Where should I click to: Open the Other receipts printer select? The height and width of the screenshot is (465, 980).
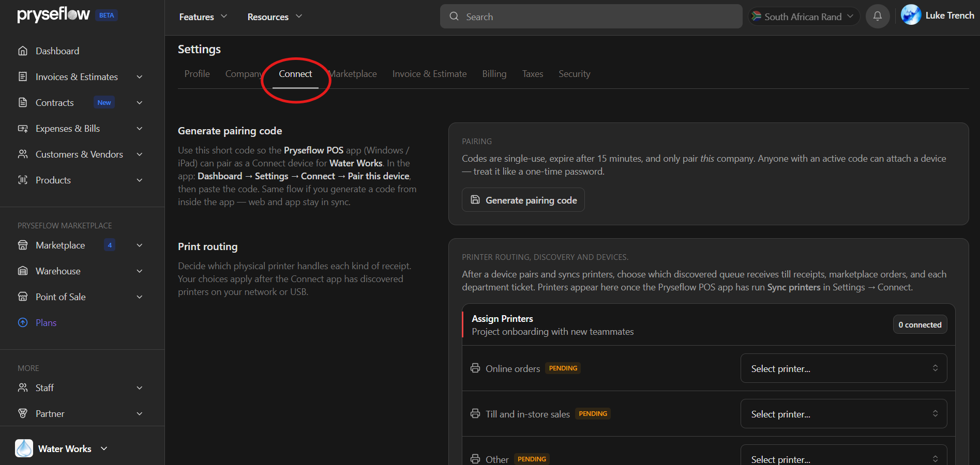point(843,455)
